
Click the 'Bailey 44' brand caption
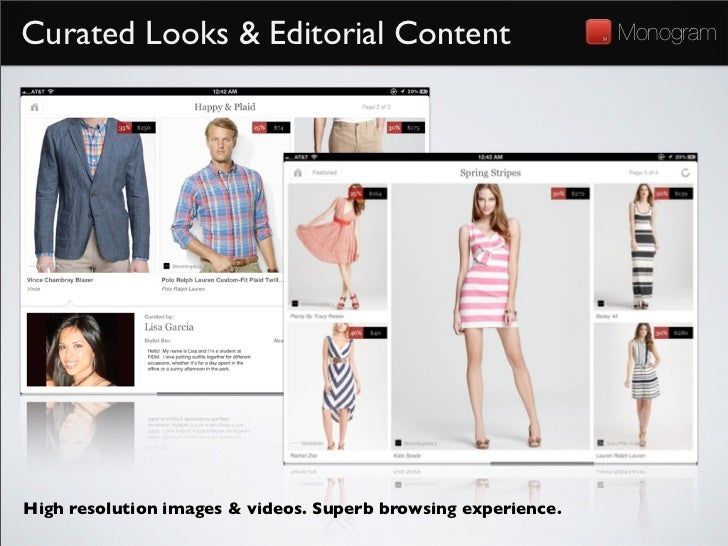coord(606,316)
